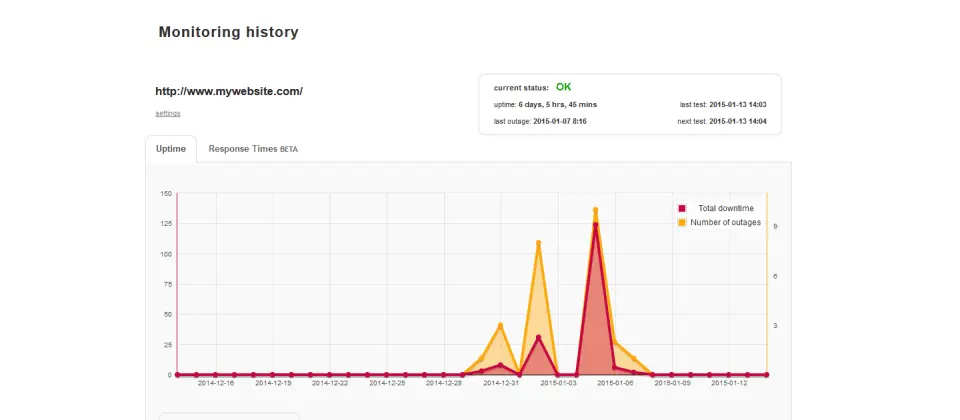Click the second-tallest orange outages peak point
The image size is (960, 420).
(x=538, y=243)
